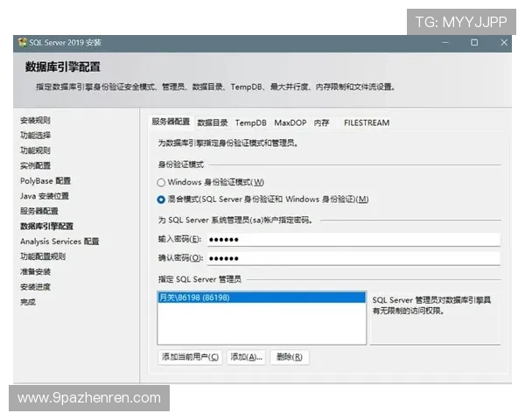525x420 pixels.
Task: Click 服务器配置 step in sidebar
Action: point(38,211)
